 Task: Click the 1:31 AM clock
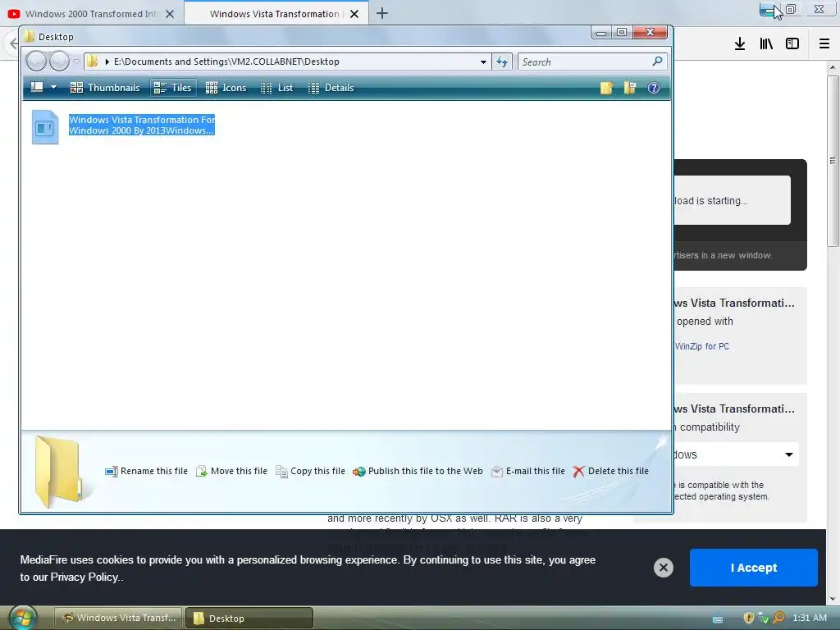coord(810,618)
